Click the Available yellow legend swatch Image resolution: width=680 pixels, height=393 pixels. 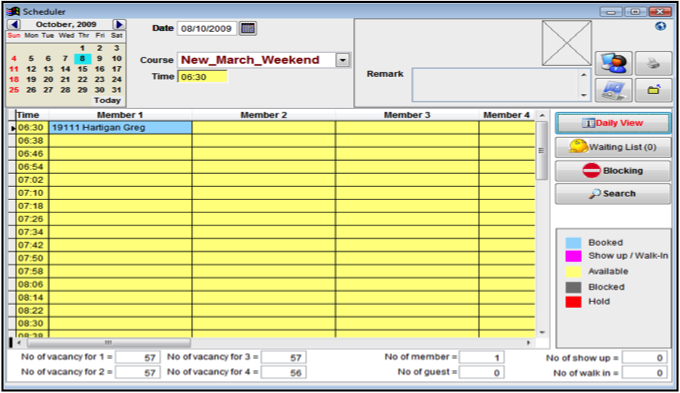[x=573, y=272]
